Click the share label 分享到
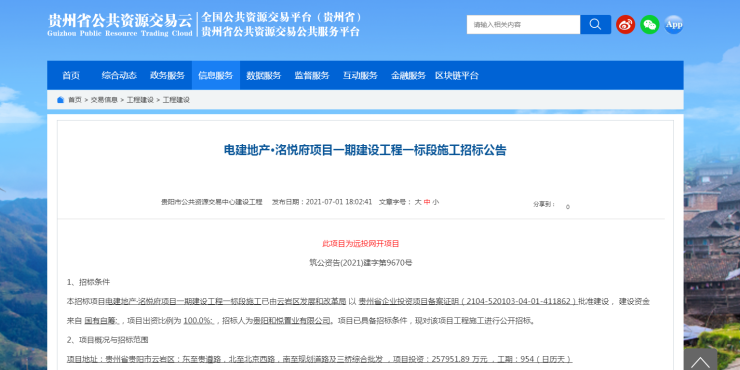 tap(543, 204)
